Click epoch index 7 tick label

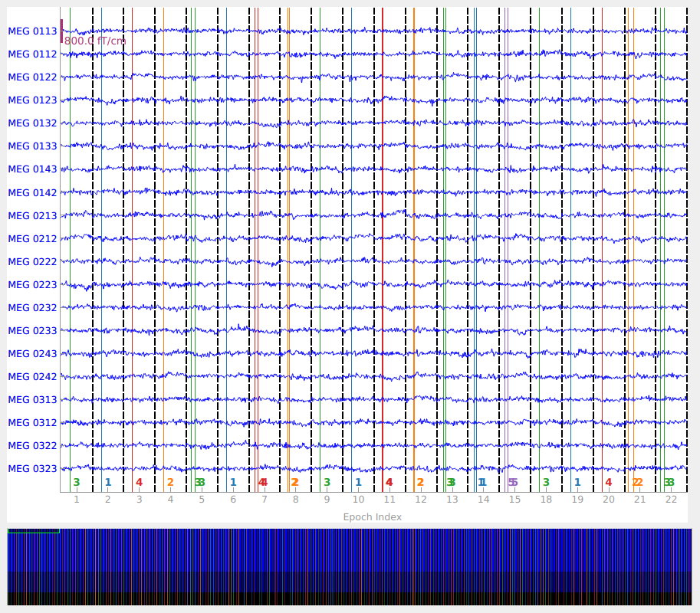pyautogui.click(x=265, y=500)
